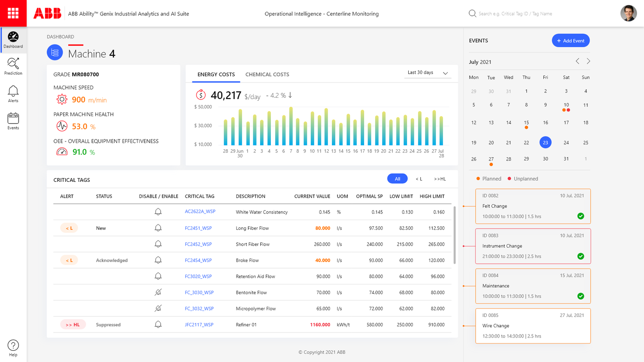Image resolution: width=644 pixels, height=362 pixels.
Task: Go to next month in calendar
Action: click(588, 61)
